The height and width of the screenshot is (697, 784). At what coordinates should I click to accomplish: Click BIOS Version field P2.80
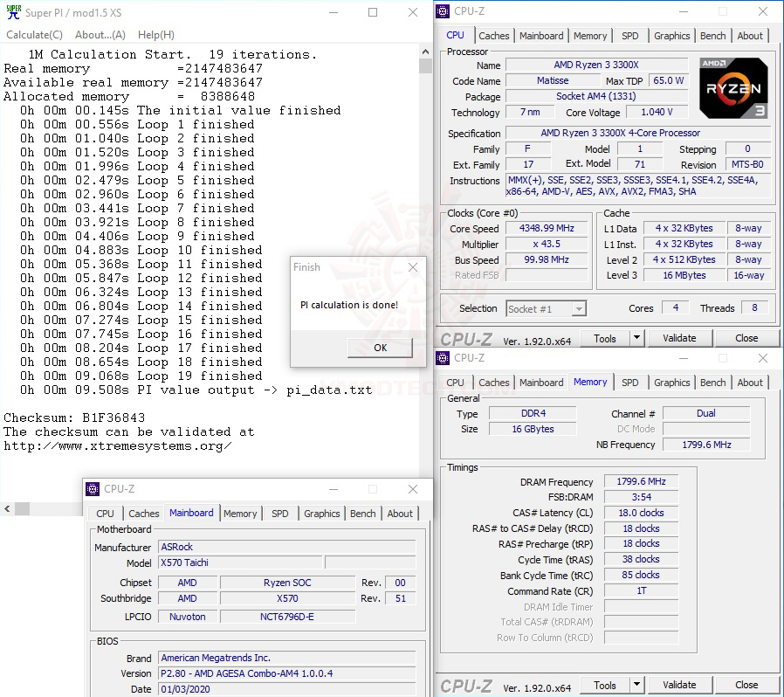tap(287, 673)
